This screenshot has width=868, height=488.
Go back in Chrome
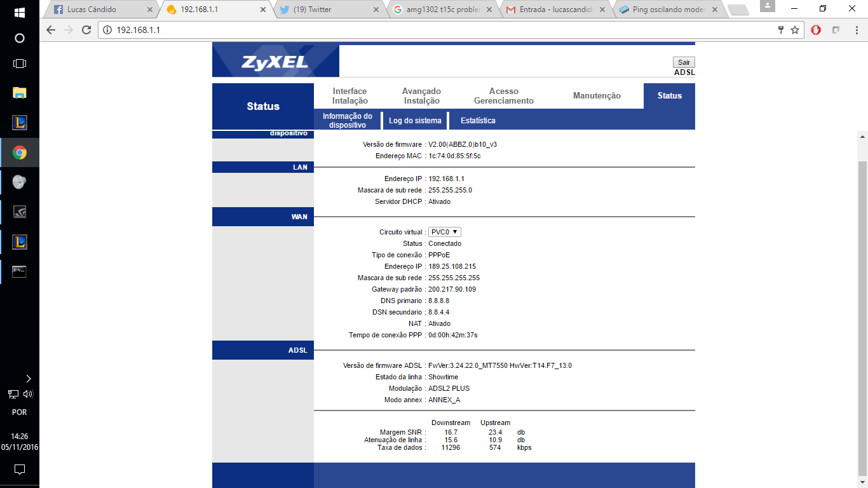[51, 30]
